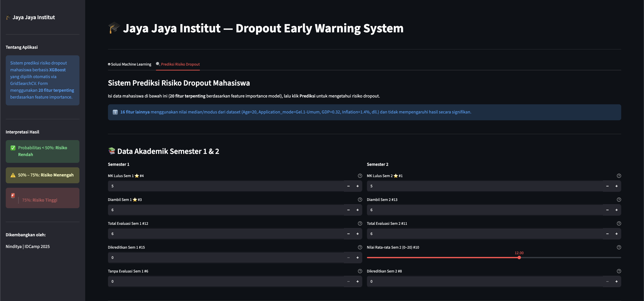
Task: Increase Diambil Sem 1 value
Action: [x=358, y=210]
